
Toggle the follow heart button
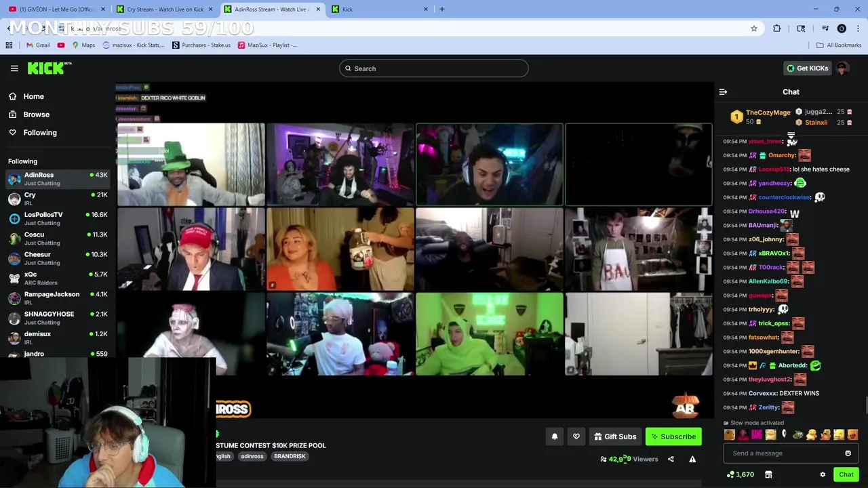click(x=576, y=436)
